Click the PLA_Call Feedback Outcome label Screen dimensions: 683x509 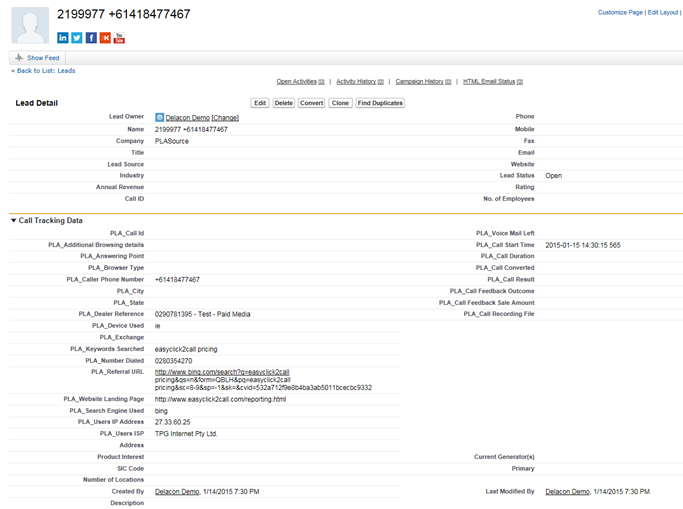pos(492,291)
